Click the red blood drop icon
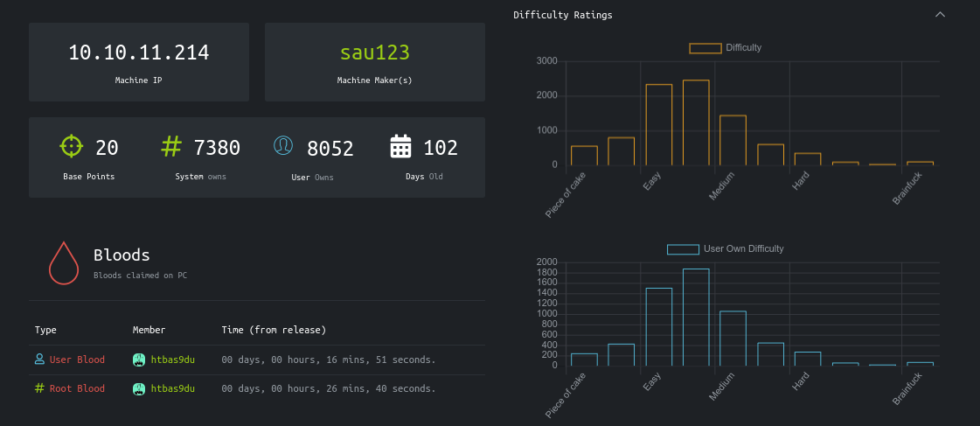Image resolution: width=980 pixels, height=426 pixels. [64, 262]
